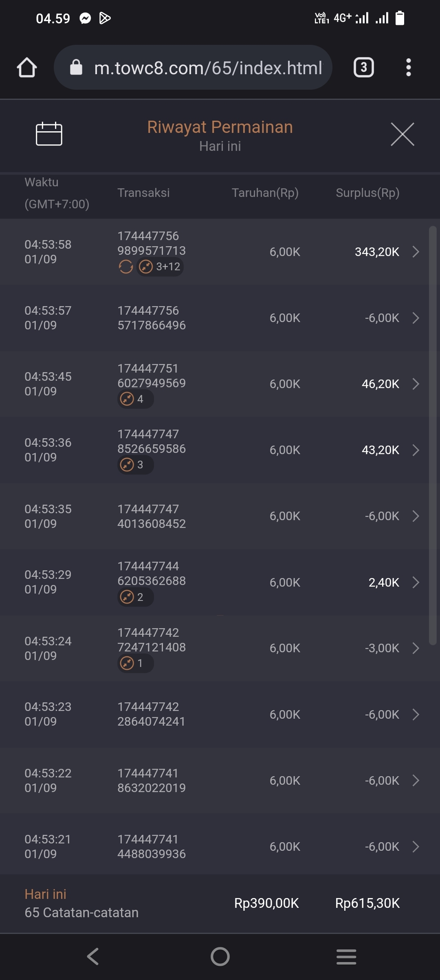Image resolution: width=440 pixels, height=980 pixels.
Task: Open the browser tab switcher showing 3
Action: pyautogui.click(x=363, y=67)
